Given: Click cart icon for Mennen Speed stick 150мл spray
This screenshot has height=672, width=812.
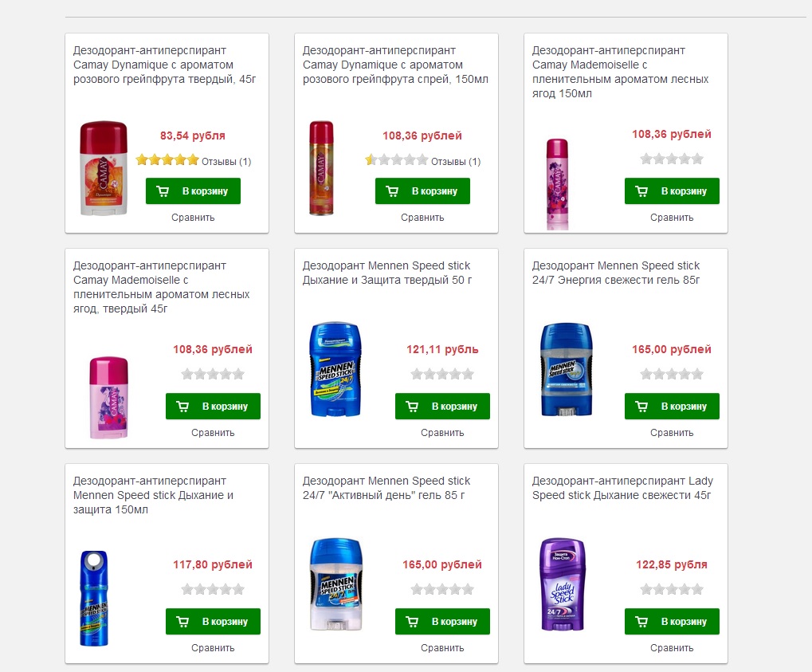Looking at the screenshot, I should [x=182, y=621].
